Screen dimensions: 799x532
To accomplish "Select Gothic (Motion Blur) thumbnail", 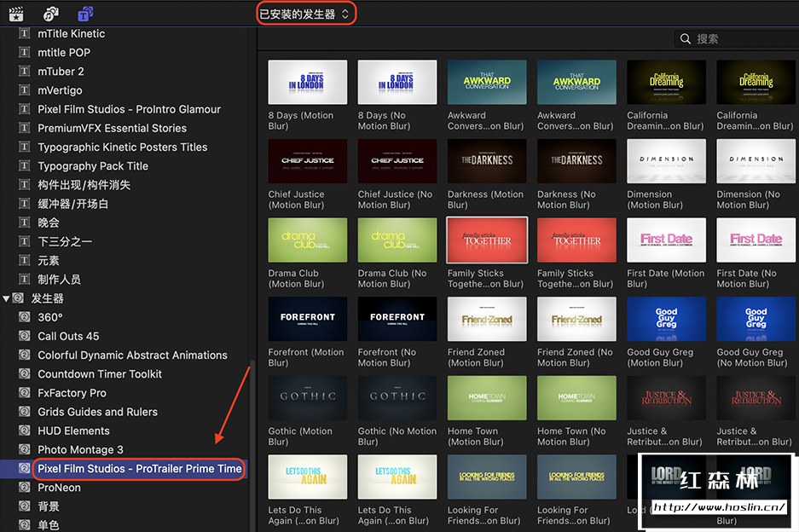I will coord(307,398).
